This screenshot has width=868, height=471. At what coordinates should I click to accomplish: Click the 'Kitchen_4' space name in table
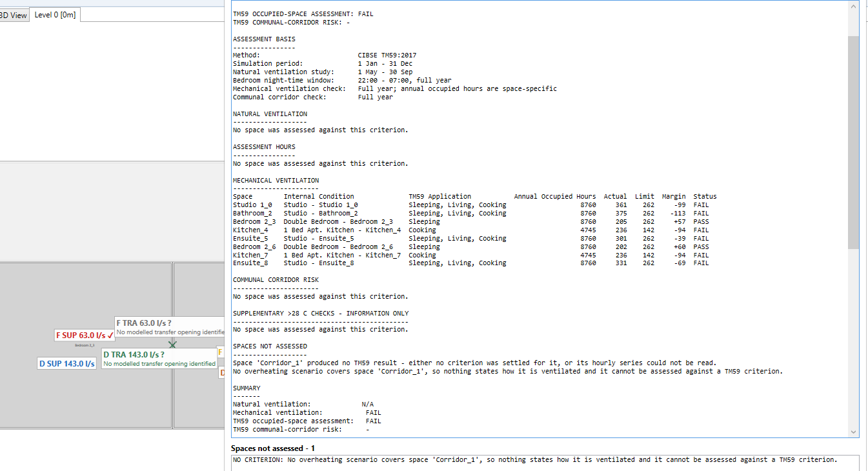click(250, 230)
